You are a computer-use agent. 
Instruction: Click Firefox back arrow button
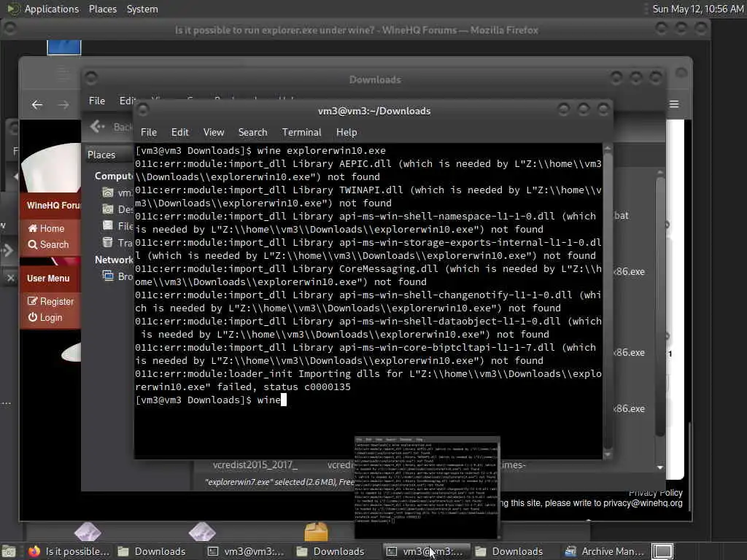(37, 104)
